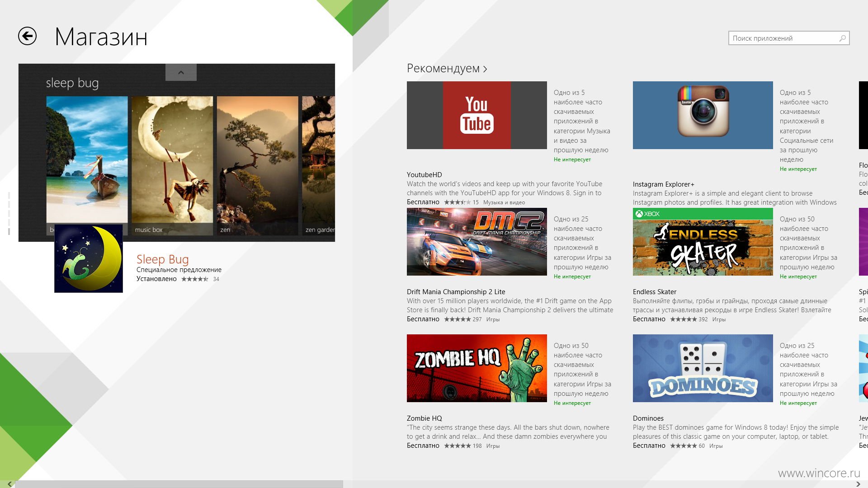Select the zen garden scene thumbnail
868x488 pixels.
point(319,165)
